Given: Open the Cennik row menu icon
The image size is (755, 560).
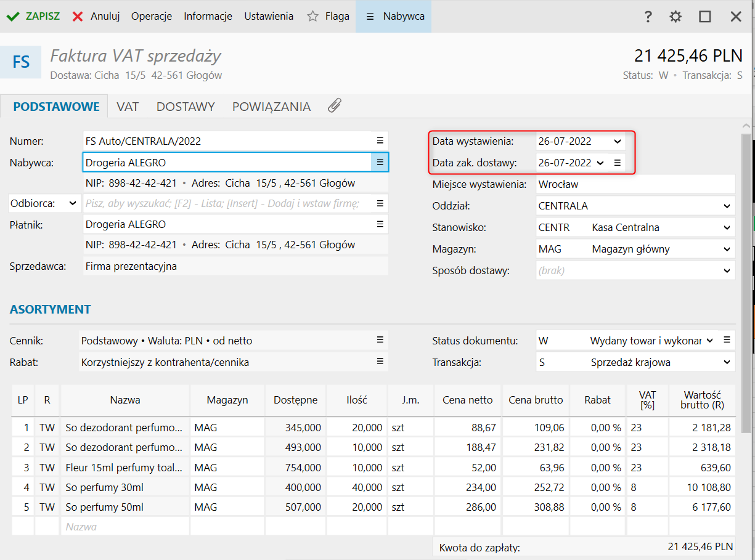Looking at the screenshot, I should [x=380, y=340].
